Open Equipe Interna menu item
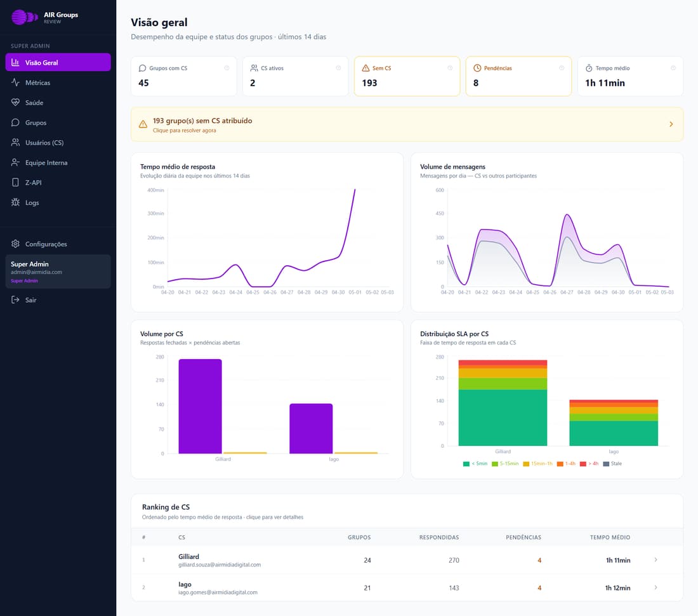The width and height of the screenshot is (698, 616). point(58,163)
